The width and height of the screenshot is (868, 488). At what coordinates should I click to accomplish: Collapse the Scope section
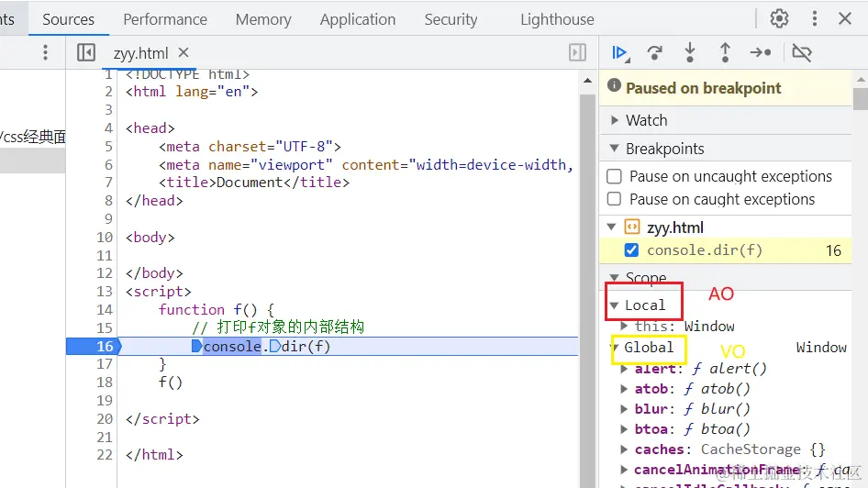tap(614, 277)
